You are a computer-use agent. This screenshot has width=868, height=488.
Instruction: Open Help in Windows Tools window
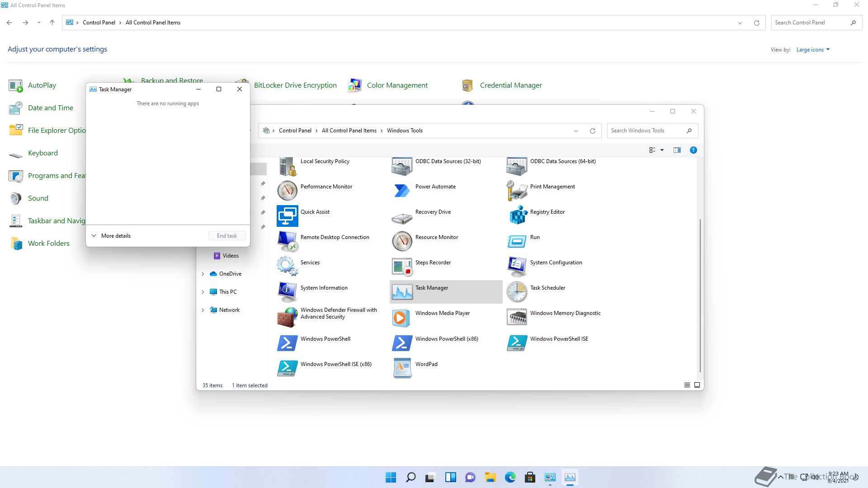pos(693,150)
